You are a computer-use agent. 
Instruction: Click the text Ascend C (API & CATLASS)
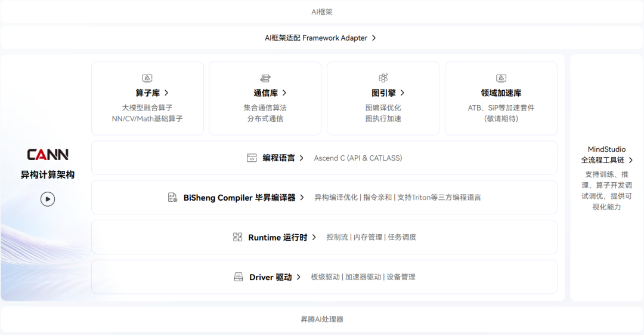pyautogui.click(x=358, y=158)
